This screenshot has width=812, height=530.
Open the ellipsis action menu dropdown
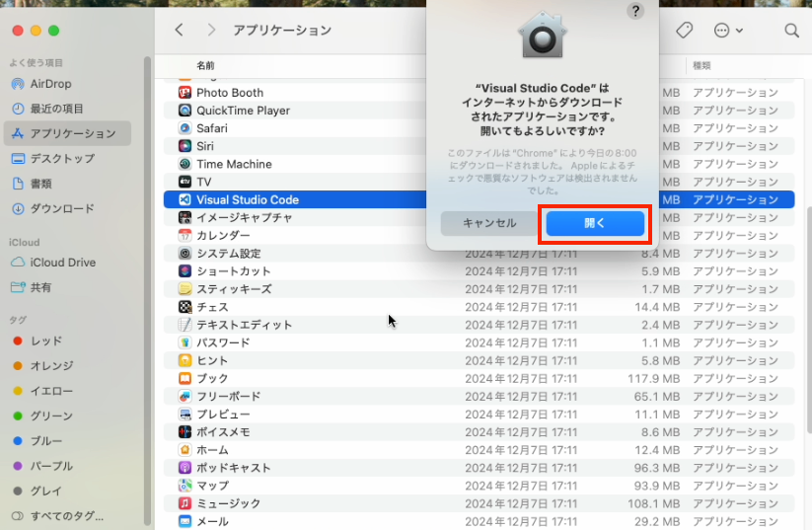728,30
